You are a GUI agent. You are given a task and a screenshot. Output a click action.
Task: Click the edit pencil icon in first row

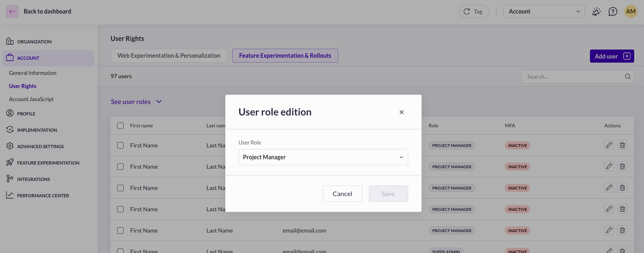[609, 145]
